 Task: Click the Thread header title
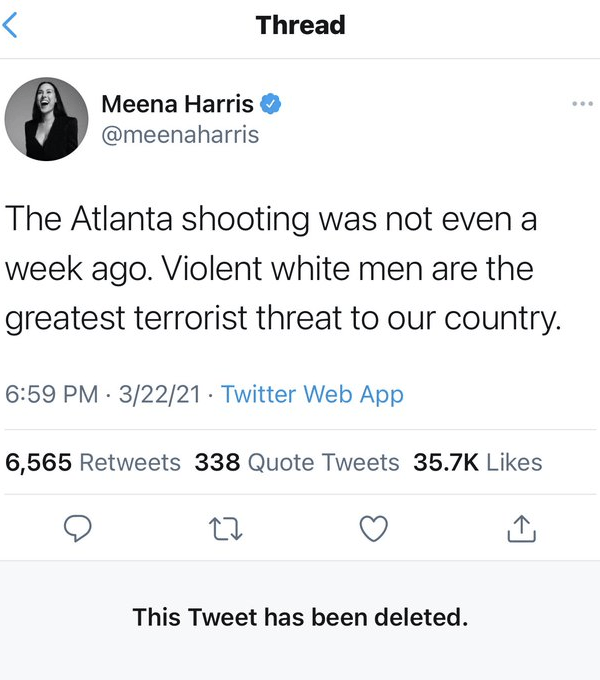click(x=300, y=25)
